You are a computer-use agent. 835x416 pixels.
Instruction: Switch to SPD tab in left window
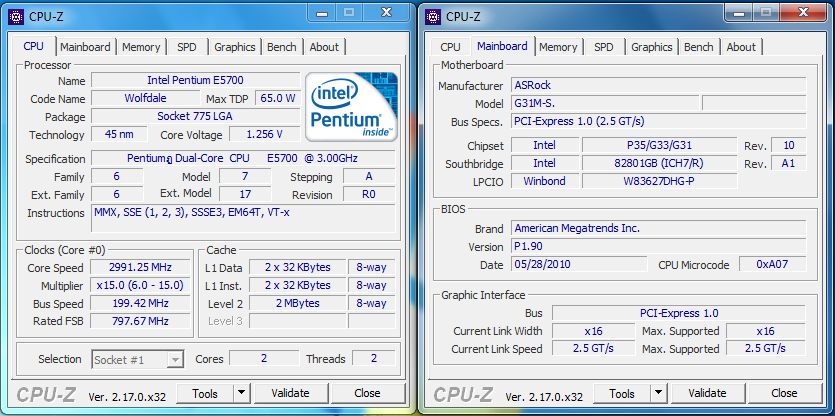[187, 47]
